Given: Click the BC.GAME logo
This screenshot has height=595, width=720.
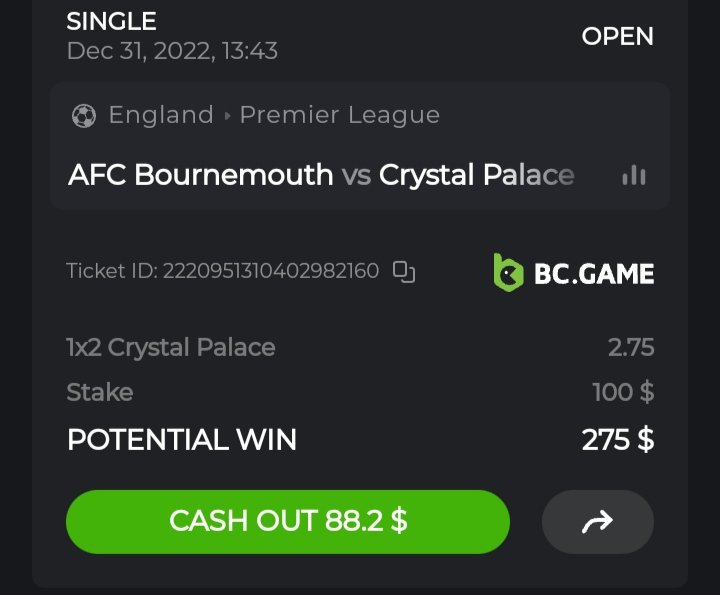Looking at the screenshot, I should (x=574, y=272).
